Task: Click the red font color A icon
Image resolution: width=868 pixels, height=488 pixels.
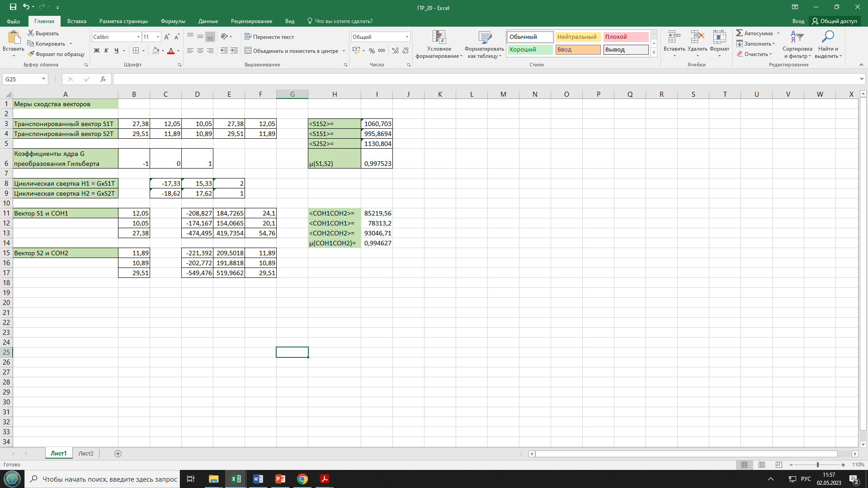Action: pos(171,51)
